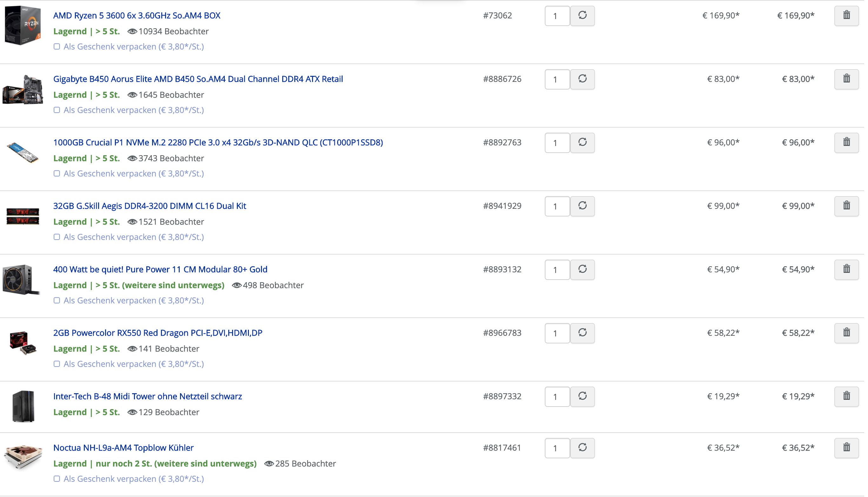The height and width of the screenshot is (497, 868).
Task: Enable gift wrapping for AMD Ryzen 5 3600
Action: (57, 47)
